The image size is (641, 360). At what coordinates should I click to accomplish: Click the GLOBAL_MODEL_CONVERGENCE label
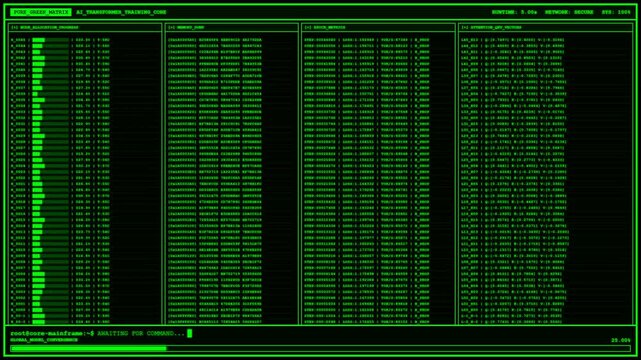pos(44,340)
